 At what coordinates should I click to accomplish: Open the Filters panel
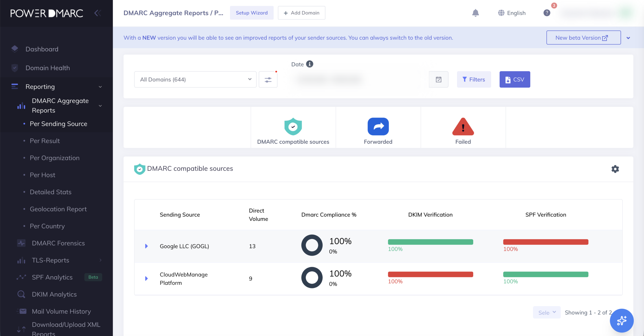pyautogui.click(x=474, y=80)
